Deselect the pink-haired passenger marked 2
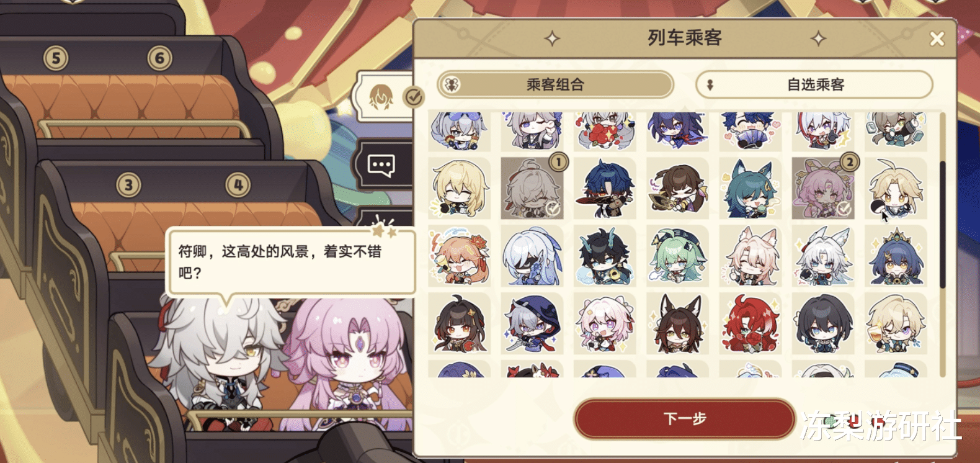980x463 pixels. click(x=823, y=188)
